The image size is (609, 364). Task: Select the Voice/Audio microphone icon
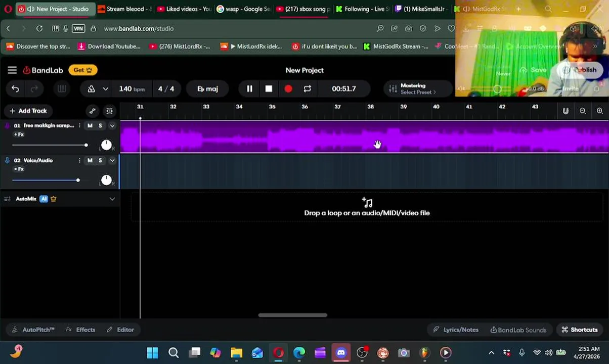7,161
